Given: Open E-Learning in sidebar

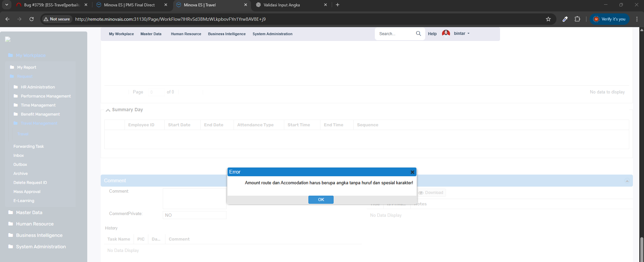Looking at the screenshot, I should 24,201.
